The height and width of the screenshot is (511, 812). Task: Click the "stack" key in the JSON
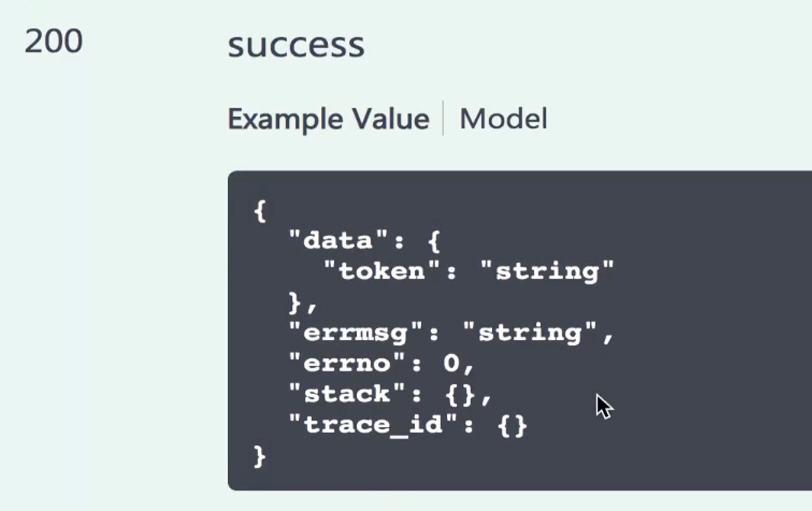pyautogui.click(x=348, y=394)
